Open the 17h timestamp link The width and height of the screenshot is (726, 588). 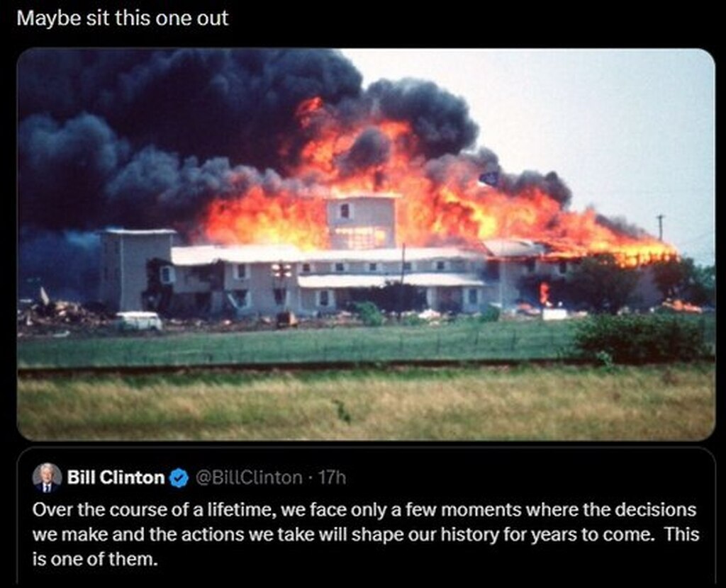tap(332, 477)
